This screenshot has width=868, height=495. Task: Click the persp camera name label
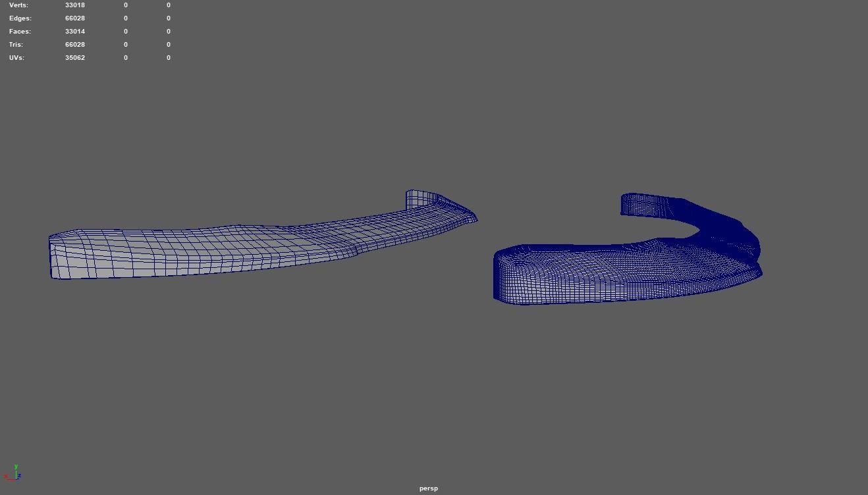pyautogui.click(x=429, y=488)
